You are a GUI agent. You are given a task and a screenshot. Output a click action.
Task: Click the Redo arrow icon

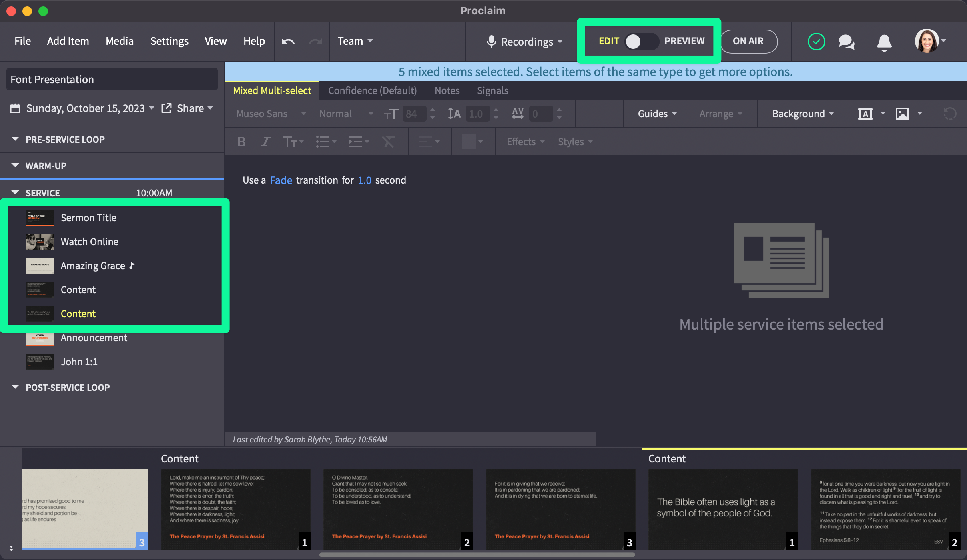315,41
